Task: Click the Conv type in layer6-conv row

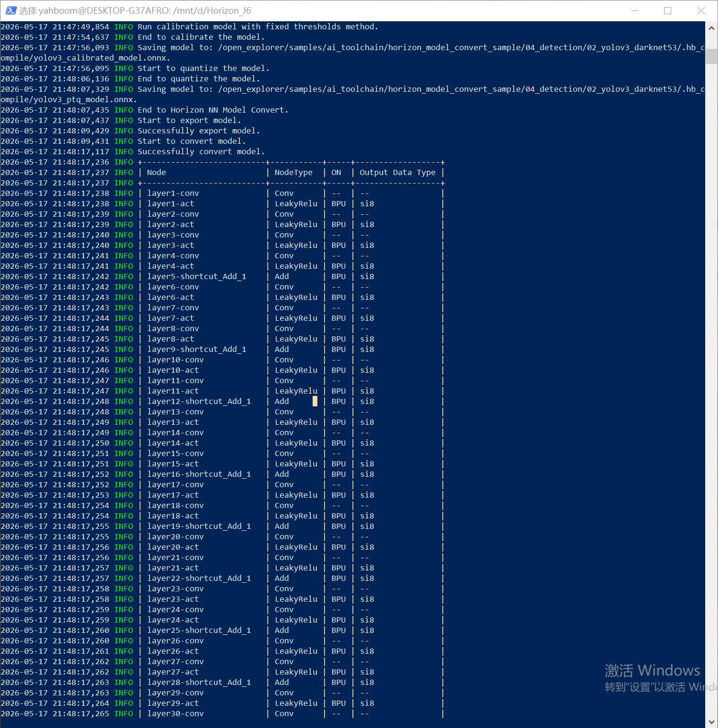Action: click(x=284, y=287)
